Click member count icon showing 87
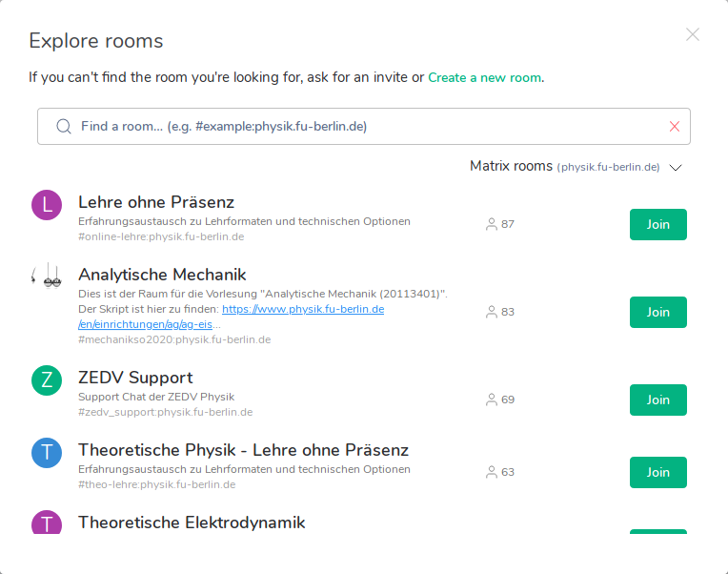Screen dimensions: 728x574 492,224
